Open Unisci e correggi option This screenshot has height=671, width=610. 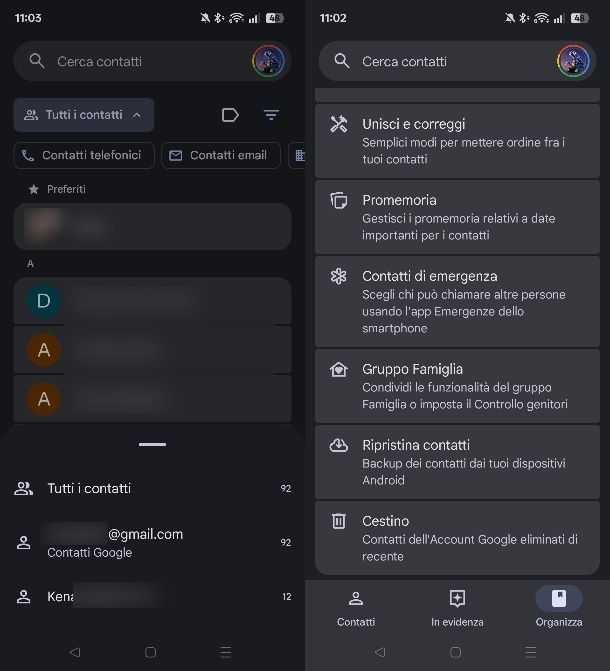(457, 141)
